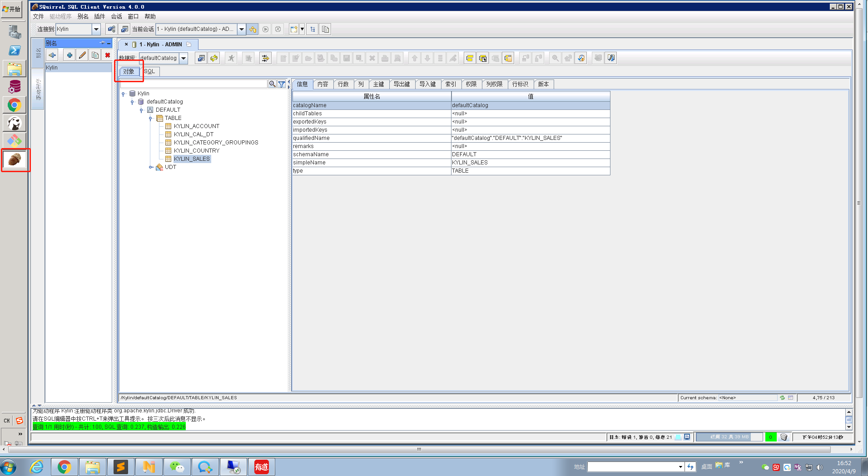Image resolution: width=868 pixels, height=476 pixels.
Task: Click the running man execute SQL icon
Action: [231, 58]
